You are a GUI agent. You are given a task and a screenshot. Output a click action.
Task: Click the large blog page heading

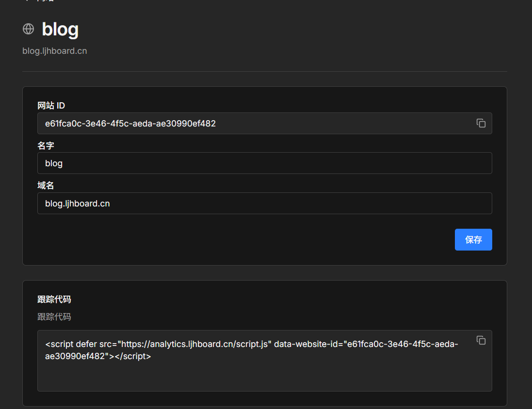point(61,29)
